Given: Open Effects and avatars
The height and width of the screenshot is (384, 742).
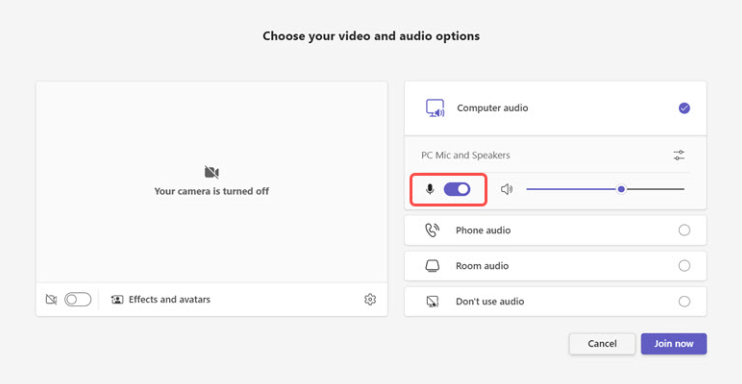Looking at the screenshot, I should [x=161, y=300].
